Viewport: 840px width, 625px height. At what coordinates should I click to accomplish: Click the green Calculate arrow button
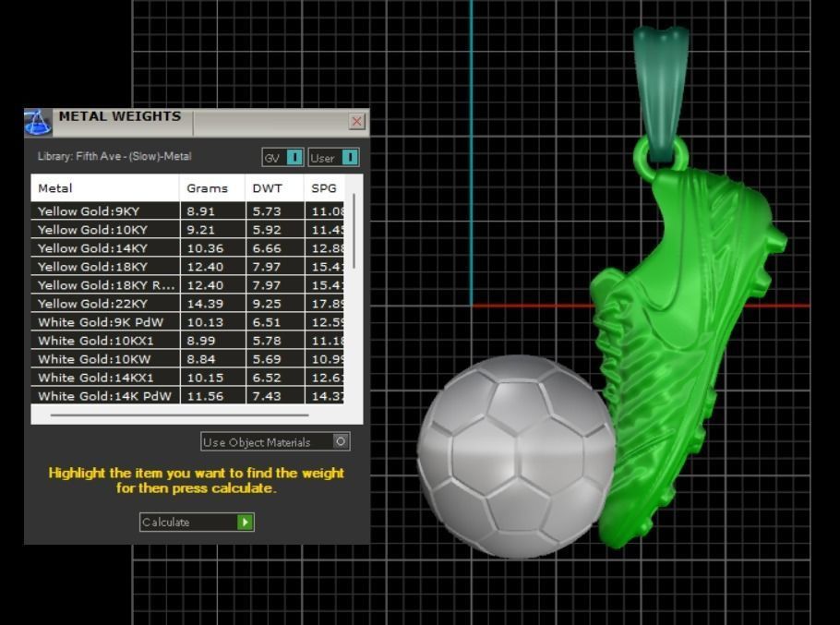[245, 523]
